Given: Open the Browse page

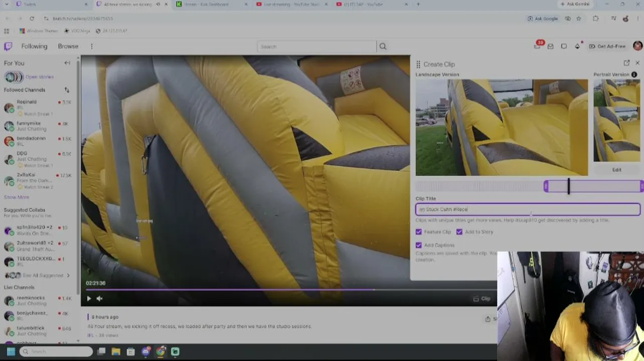Looking at the screenshot, I should (x=68, y=46).
